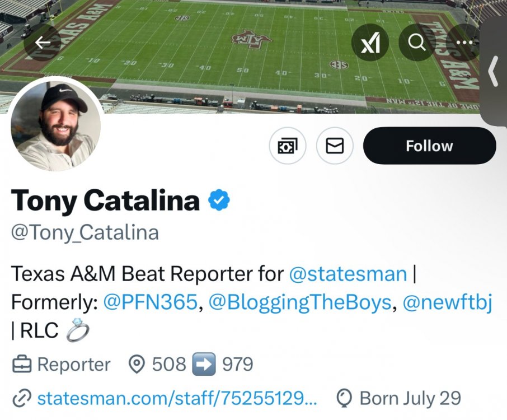This screenshot has width=507, height=420.
Task: Go to the @newftbj profile
Action: (447, 302)
